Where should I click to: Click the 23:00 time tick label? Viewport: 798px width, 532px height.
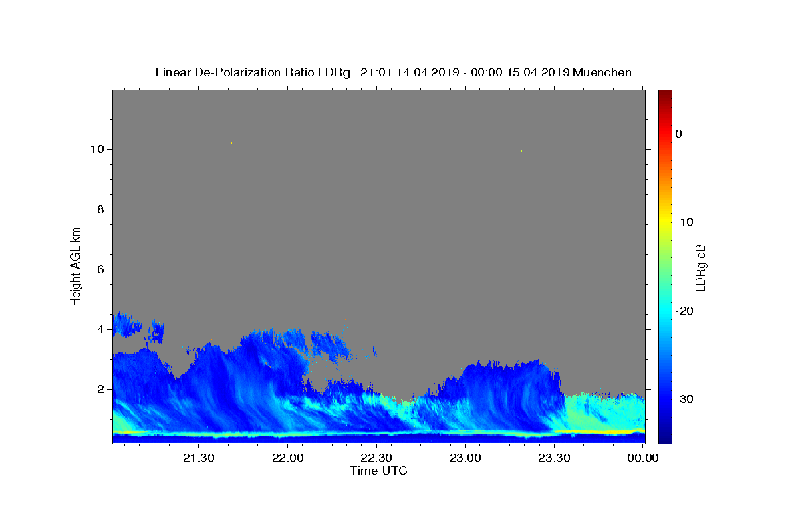point(465,458)
